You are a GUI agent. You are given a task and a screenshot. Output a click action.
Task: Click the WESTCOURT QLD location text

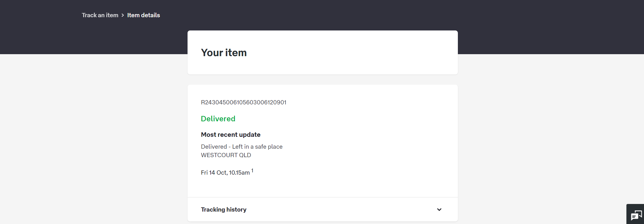tap(226, 155)
